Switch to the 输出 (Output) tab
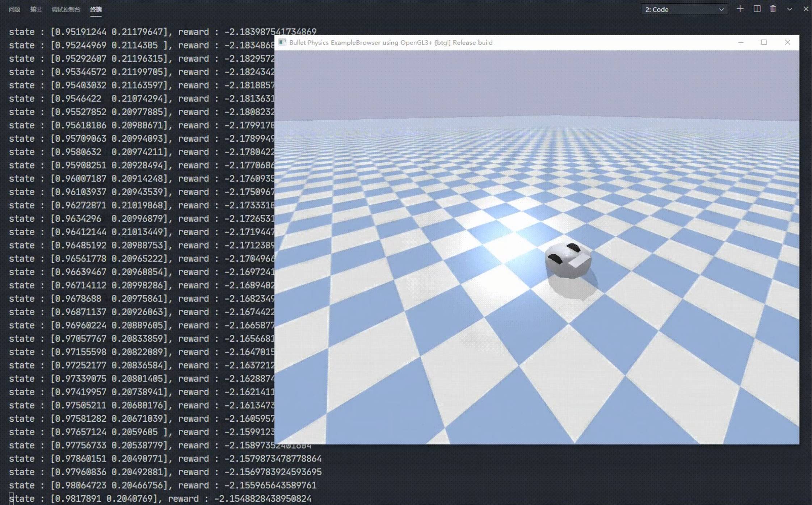 click(36, 9)
